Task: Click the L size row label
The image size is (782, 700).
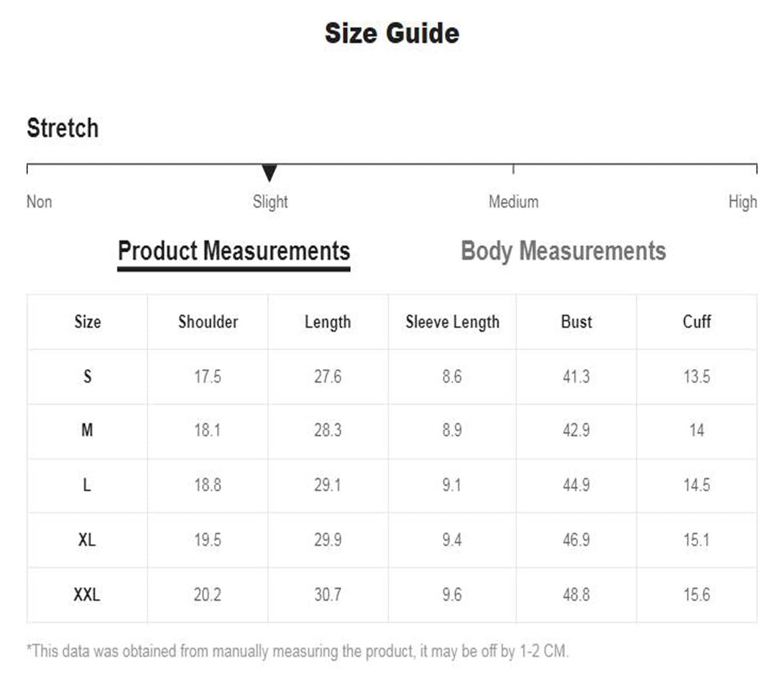Action: coord(88,485)
